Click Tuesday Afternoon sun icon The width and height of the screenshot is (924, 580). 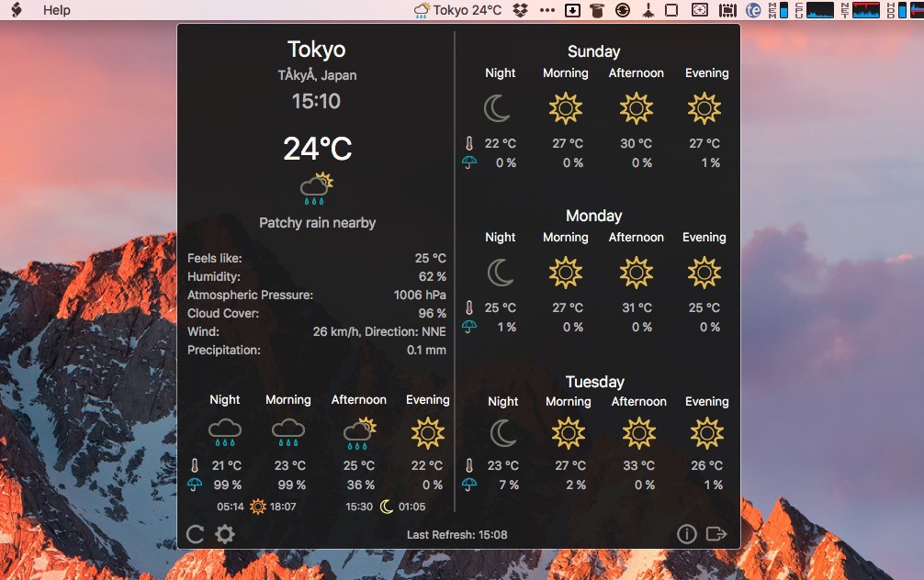point(639,433)
